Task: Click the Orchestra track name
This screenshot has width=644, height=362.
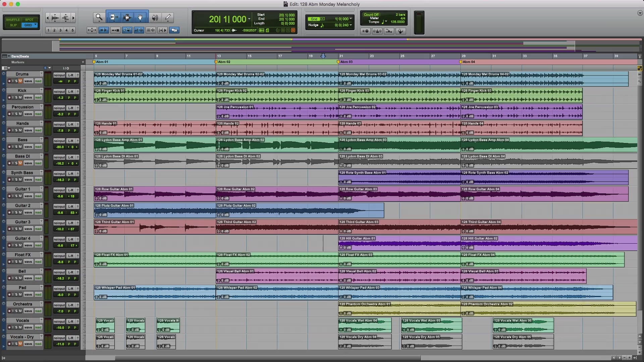Action: click(22, 304)
